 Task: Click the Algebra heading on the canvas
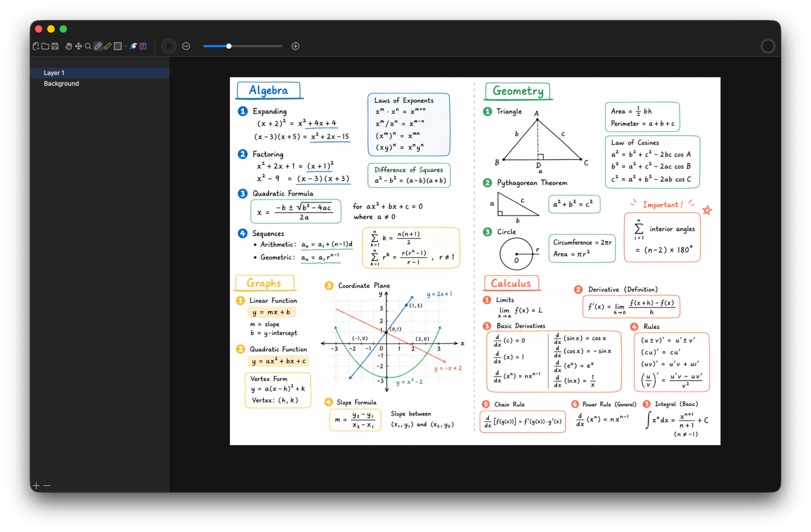click(268, 90)
